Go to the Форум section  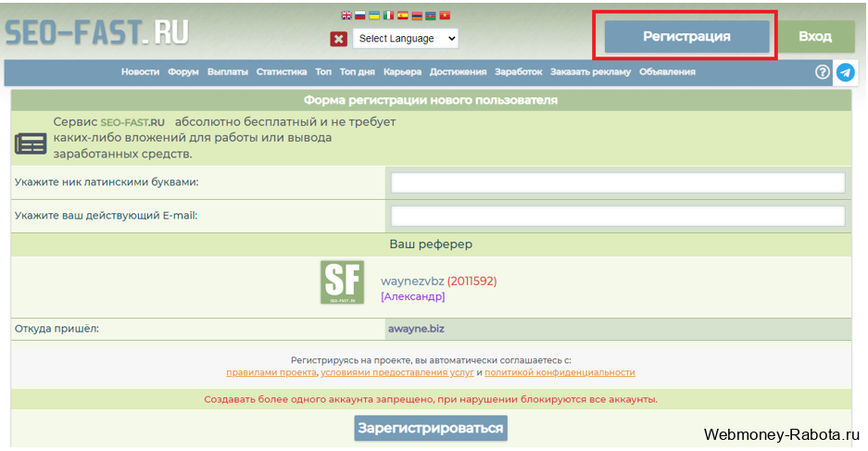tap(183, 72)
